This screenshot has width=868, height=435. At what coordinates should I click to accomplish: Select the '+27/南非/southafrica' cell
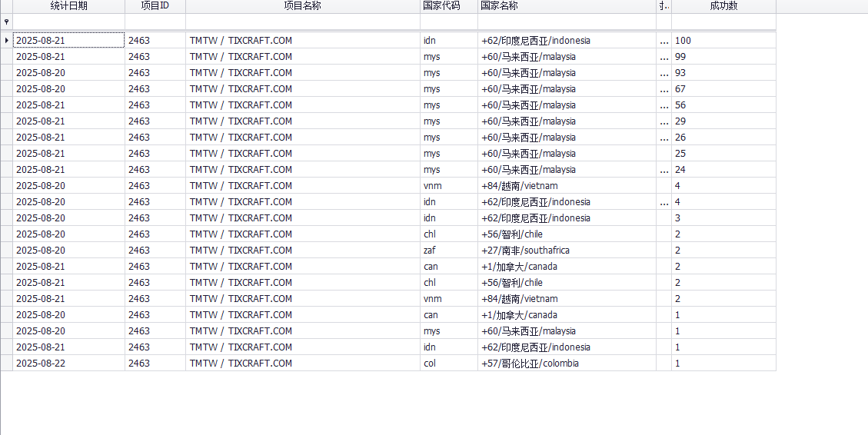pyautogui.click(x=567, y=250)
